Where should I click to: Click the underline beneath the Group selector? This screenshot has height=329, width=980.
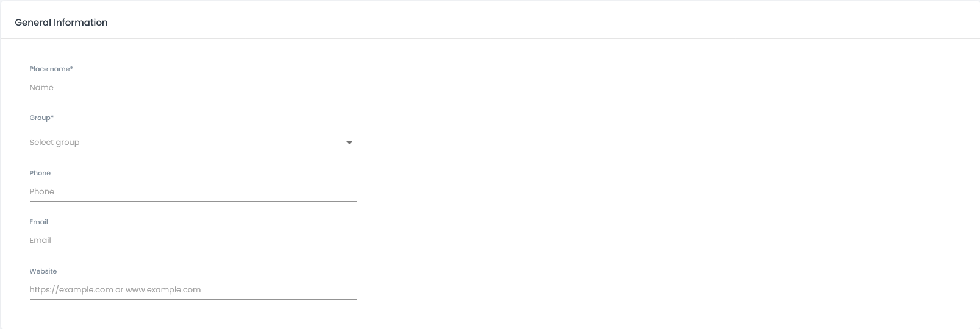[x=193, y=152]
